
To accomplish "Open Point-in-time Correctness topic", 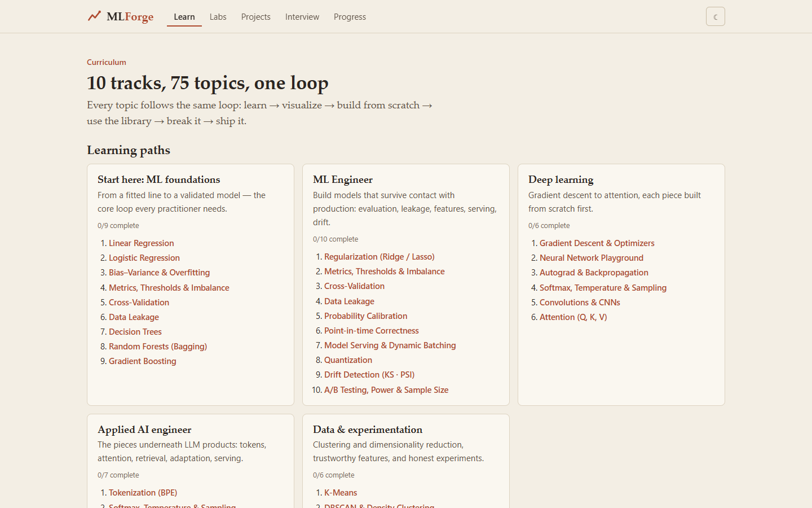I will coord(372,331).
